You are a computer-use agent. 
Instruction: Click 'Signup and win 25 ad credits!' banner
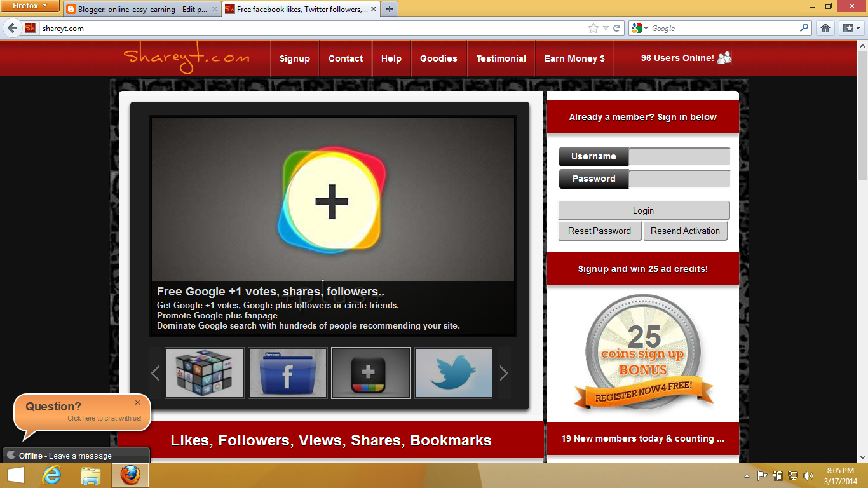(643, 269)
